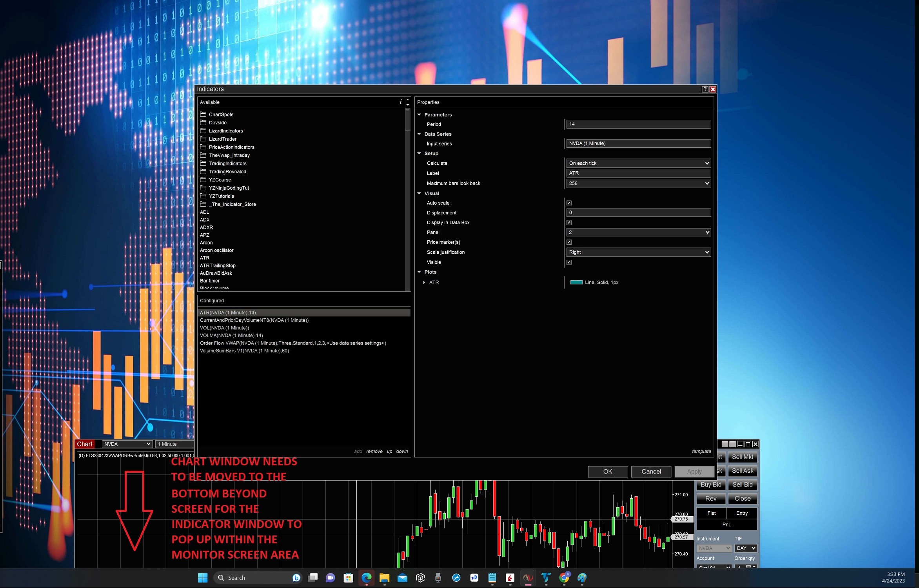Screen dimensions: 919x588
Task: Click the OK button
Action: point(607,472)
